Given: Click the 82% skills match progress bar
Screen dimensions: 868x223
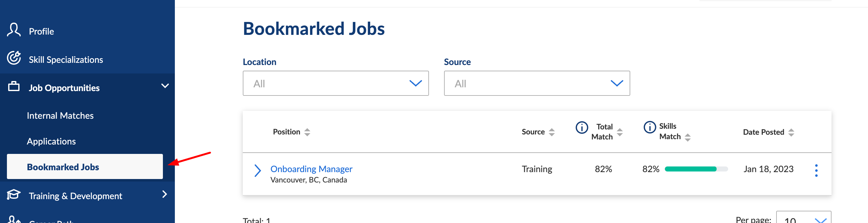Looking at the screenshot, I should tap(696, 169).
